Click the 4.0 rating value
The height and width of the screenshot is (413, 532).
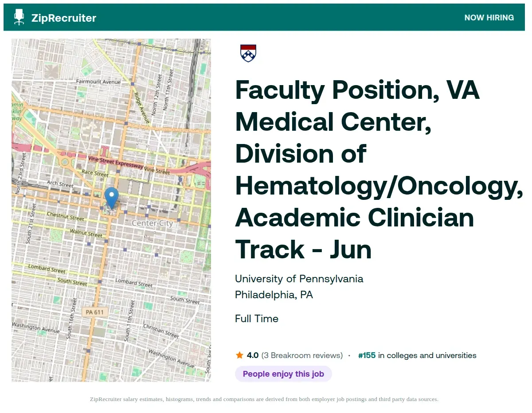[x=253, y=355]
